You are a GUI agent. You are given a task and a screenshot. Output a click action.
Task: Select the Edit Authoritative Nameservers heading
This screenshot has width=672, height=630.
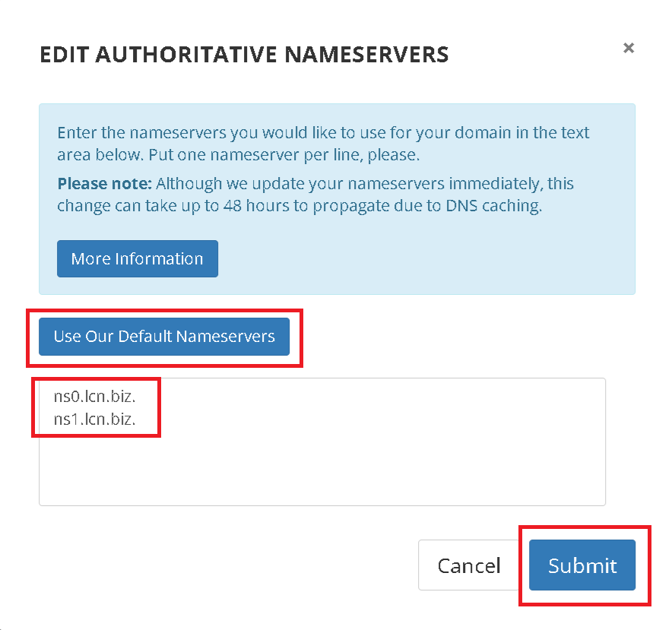tap(244, 55)
